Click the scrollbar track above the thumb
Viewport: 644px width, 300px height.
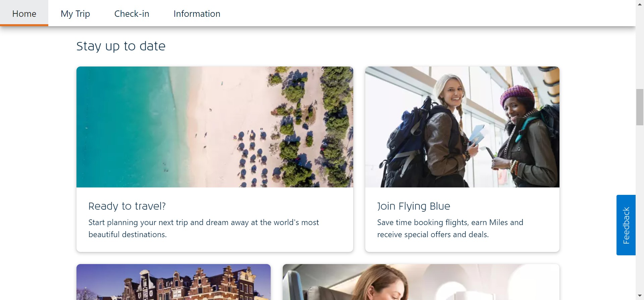[x=640, y=47]
